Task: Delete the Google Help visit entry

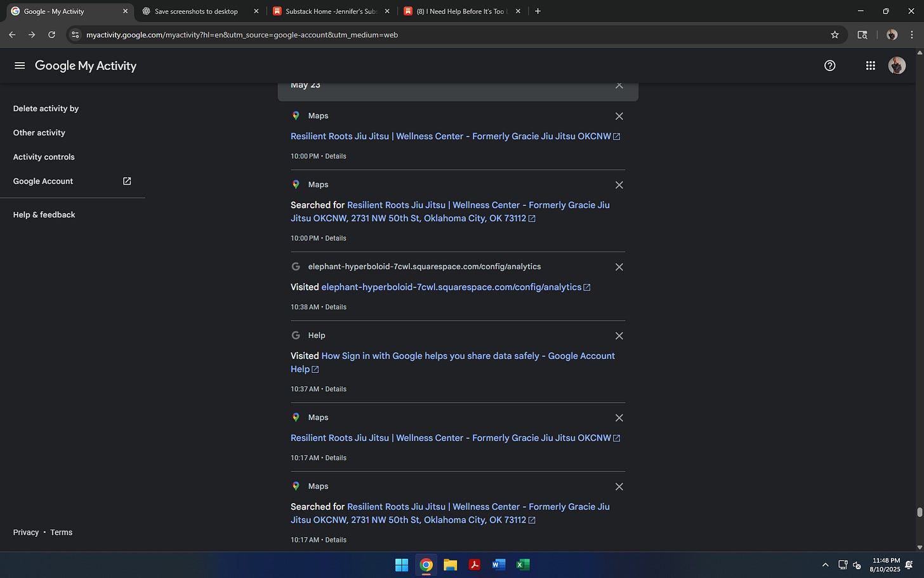Action: coord(619,335)
